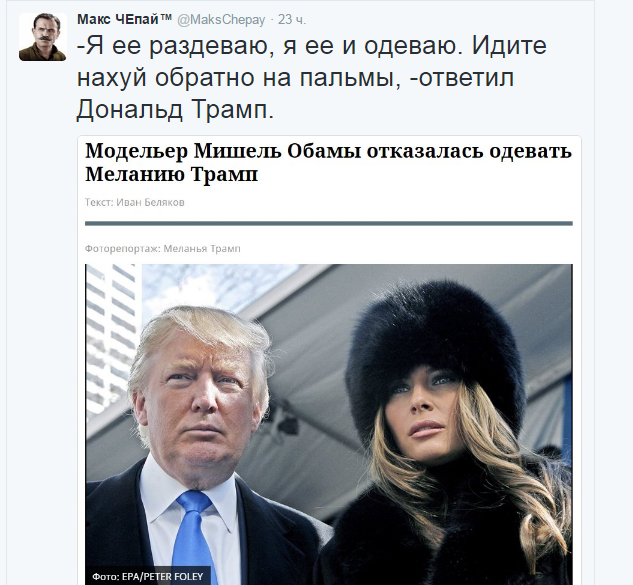Click the blue necktie in the photo
633x585 pixels.
192,537
